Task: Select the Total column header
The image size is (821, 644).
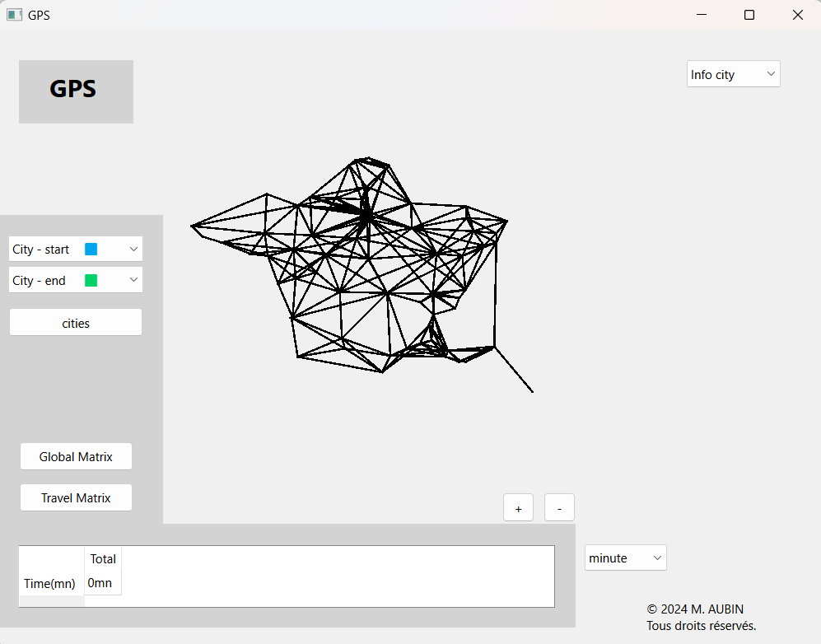Action: pos(103,558)
